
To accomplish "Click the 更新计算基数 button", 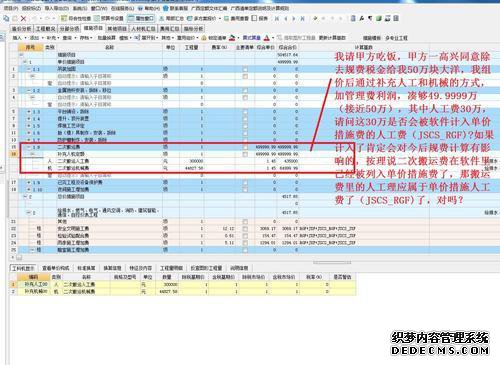I will pyautogui.click(x=332, y=38).
